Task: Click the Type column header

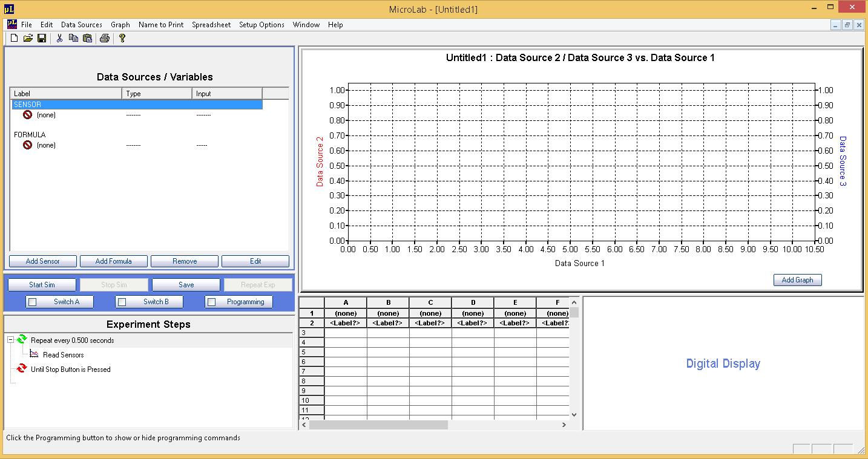Action: pyautogui.click(x=157, y=94)
